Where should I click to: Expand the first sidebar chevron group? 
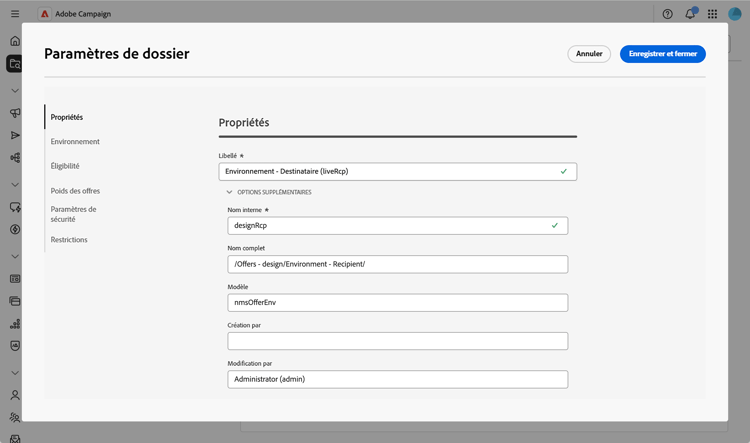pos(15,90)
